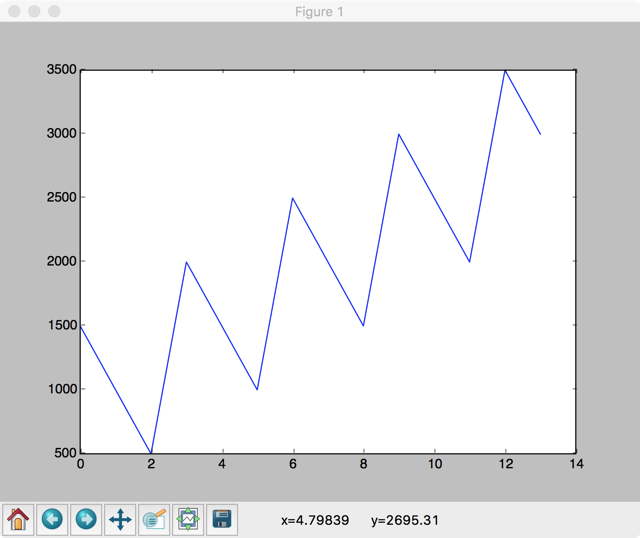Viewport: 640px width, 538px height.
Task: Click the 1000 y-axis tick label
Action: 62,389
